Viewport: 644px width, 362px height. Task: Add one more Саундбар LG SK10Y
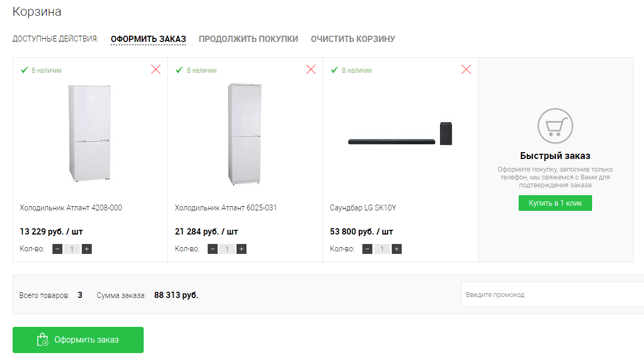point(397,249)
